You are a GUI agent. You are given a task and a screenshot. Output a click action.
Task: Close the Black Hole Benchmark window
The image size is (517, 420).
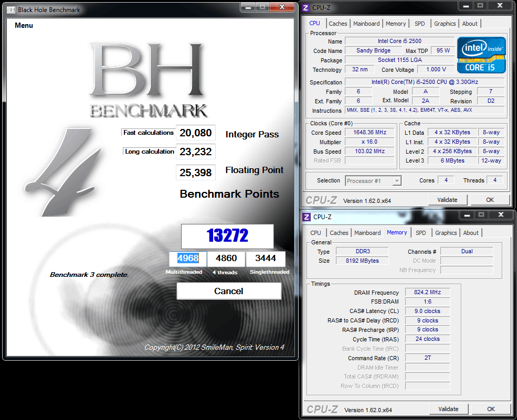click(282, 7)
